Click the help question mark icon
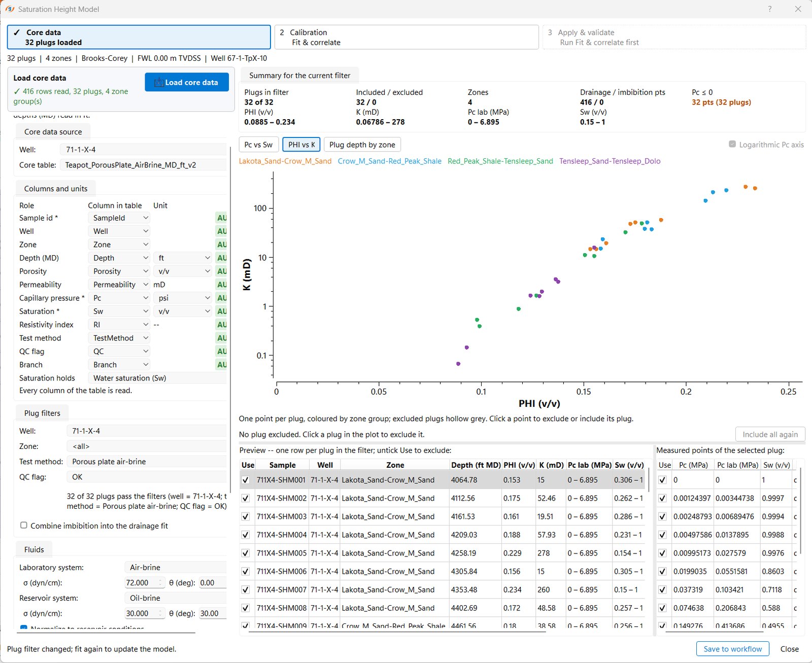Image resolution: width=812 pixels, height=663 pixels. [770, 9]
